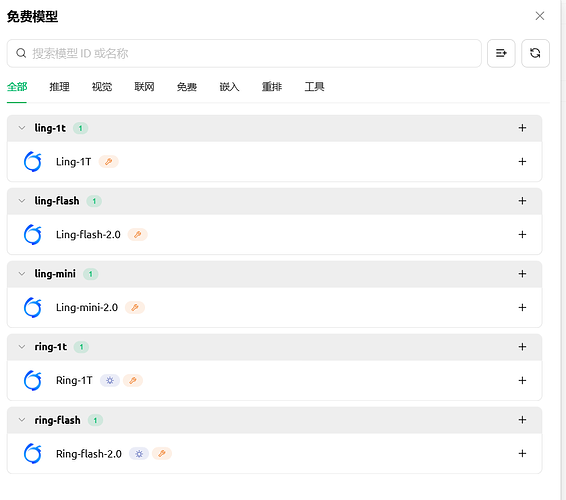Add the Ring-1T model with plus
The height and width of the screenshot is (500, 566).
[522, 380]
